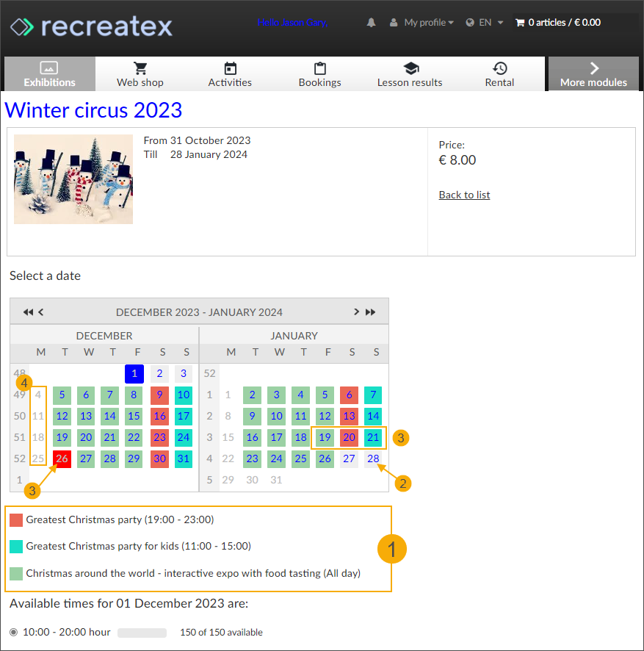
Task: Click the Lesson results graduation cap icon
Action: 410,68
